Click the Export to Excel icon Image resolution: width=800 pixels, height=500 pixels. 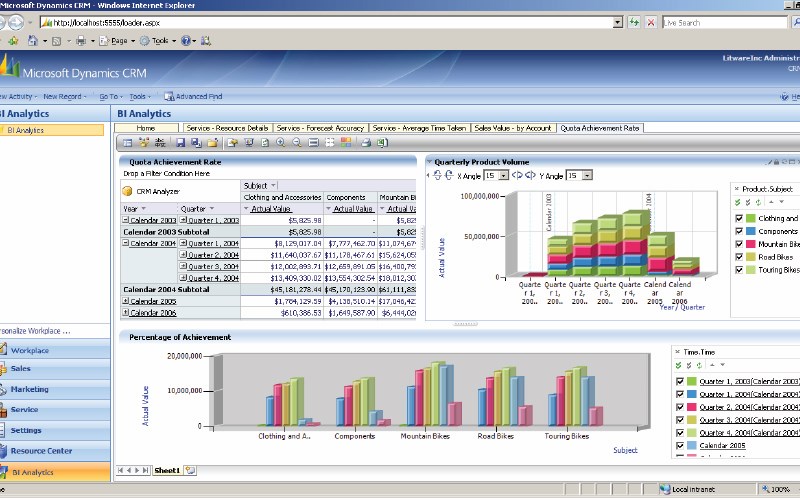coord(382,143)
